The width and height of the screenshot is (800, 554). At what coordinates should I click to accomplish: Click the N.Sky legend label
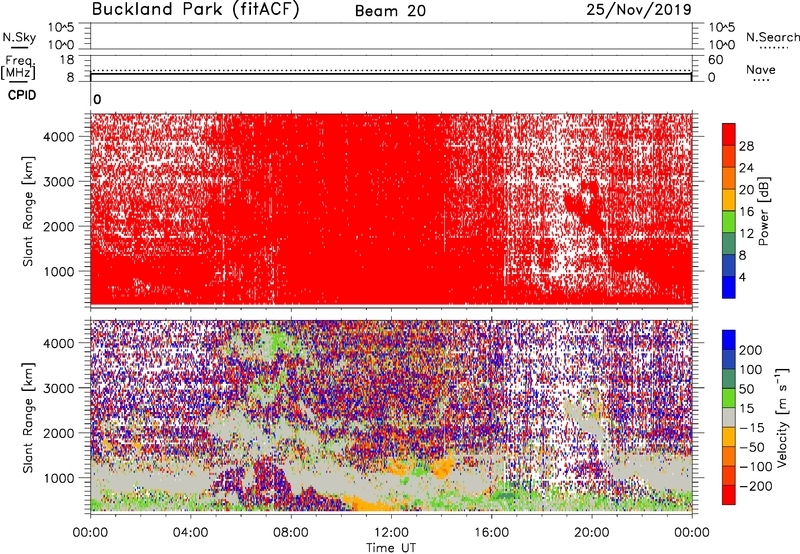point(19,37)
